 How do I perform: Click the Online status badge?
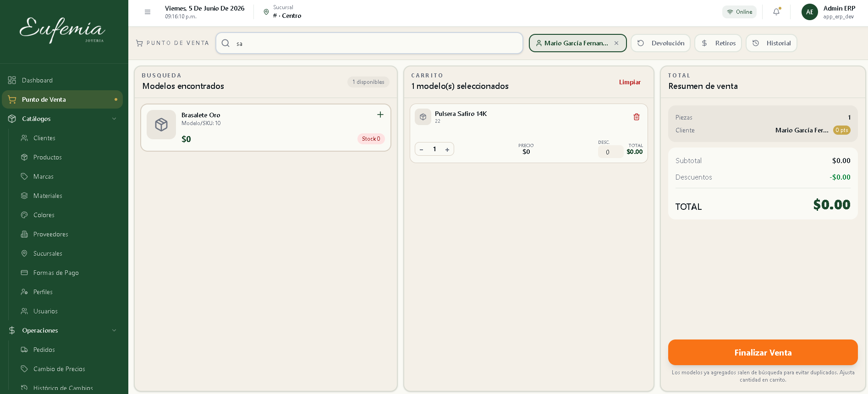pos(739,12)
